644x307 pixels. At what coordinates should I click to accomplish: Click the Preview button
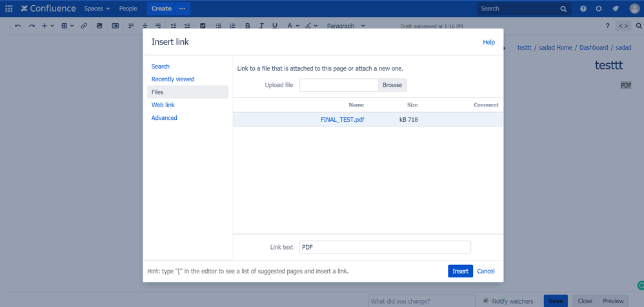point(613,301)
